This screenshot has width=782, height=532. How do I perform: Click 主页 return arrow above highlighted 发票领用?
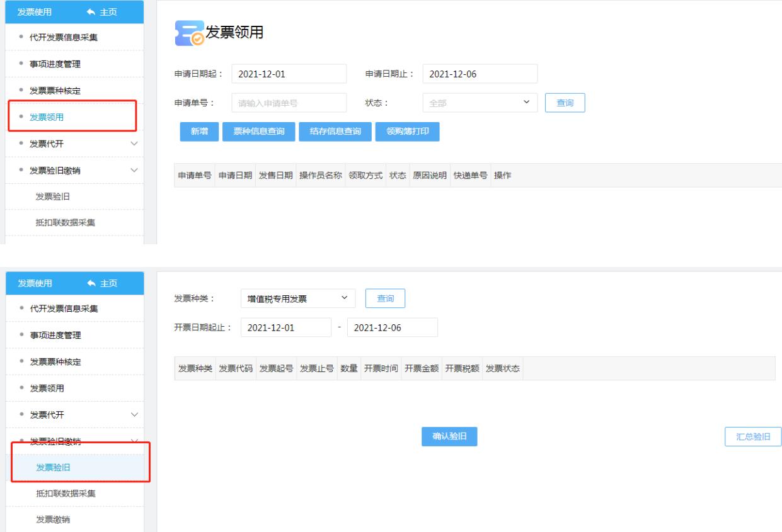(x=90, y=13)
